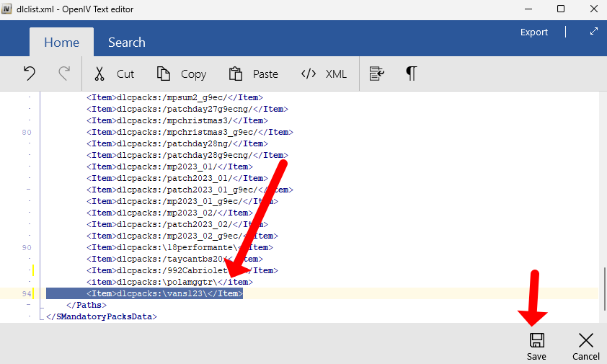Switch to the Search tab
607x364 pixels.
(126, 43)
